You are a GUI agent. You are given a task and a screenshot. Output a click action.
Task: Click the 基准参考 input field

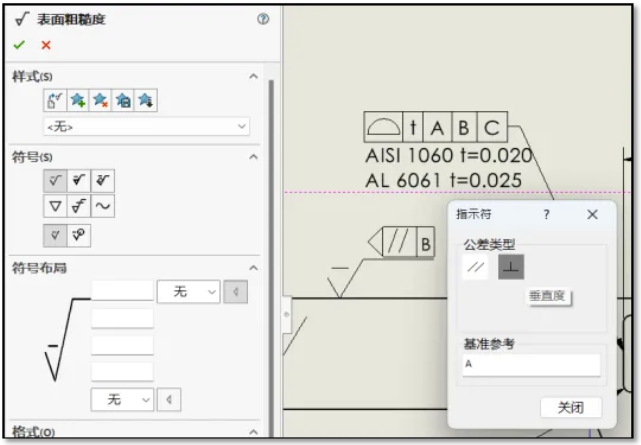point(530,365)
